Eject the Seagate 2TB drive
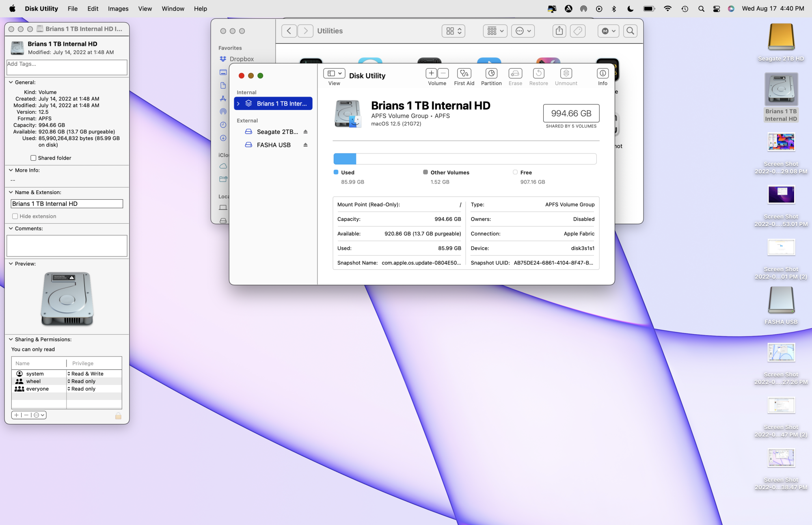Image resolution: width=812 pixels, height=525 pixels. 305,132
